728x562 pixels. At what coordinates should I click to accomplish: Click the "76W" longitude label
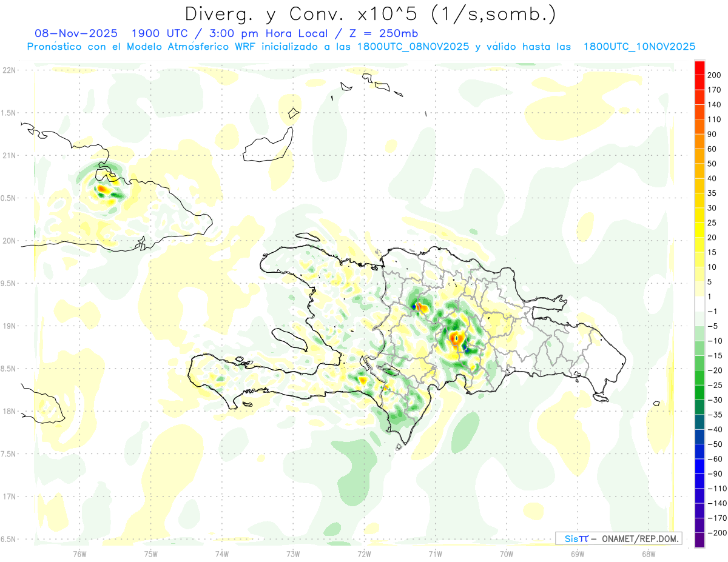point(79,554)
